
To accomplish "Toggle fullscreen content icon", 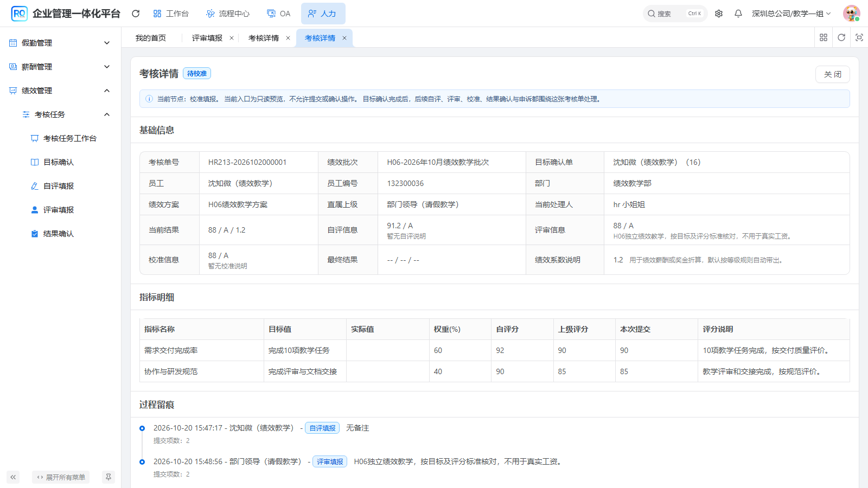I will (x=859, y=37).
